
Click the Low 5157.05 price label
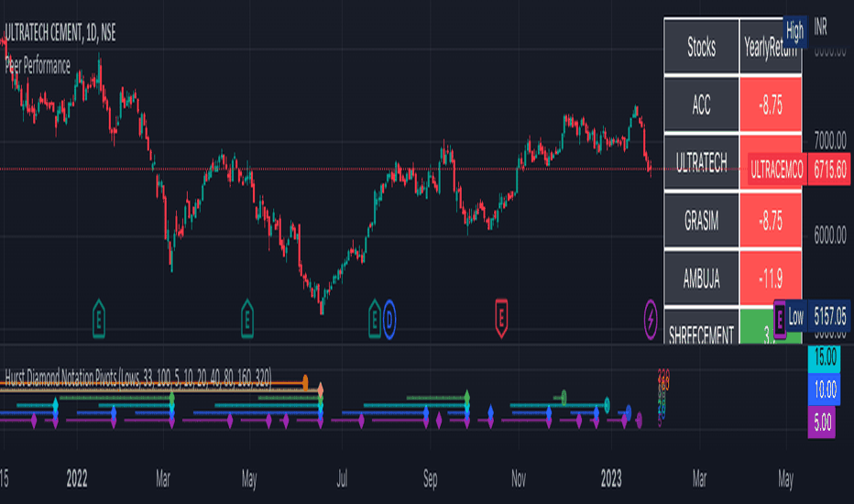[x=818, y=315]
